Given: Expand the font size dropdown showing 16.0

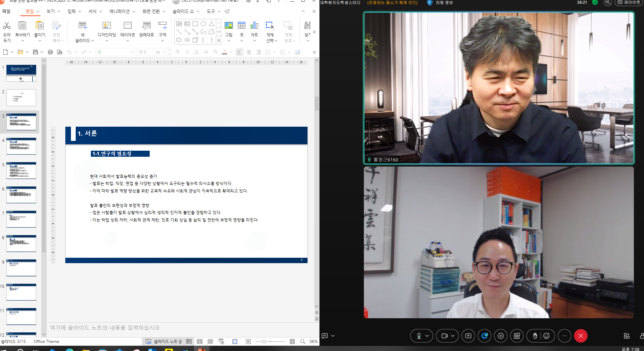Looking at the screenshot, I should click(x=164, y=52).
